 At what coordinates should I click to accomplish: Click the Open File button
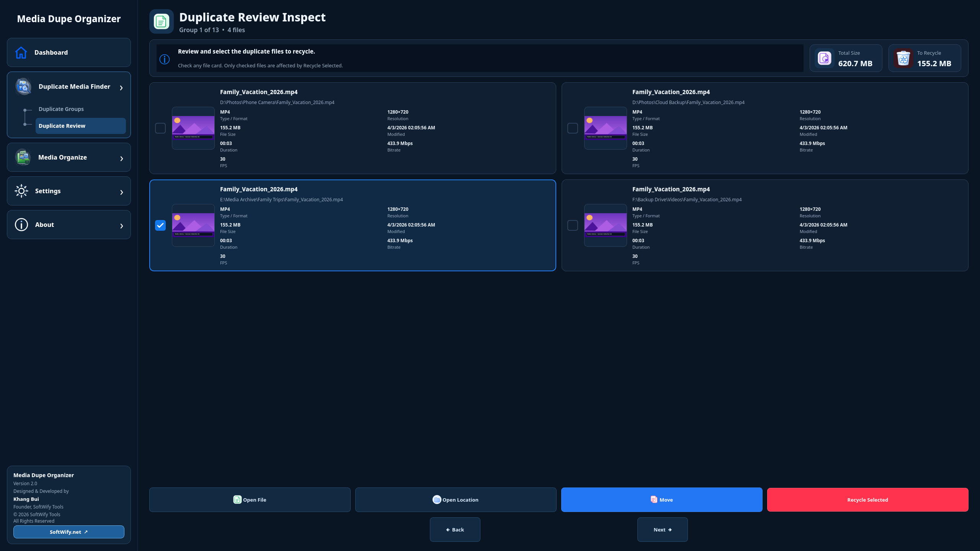click(x=250, y=500)
